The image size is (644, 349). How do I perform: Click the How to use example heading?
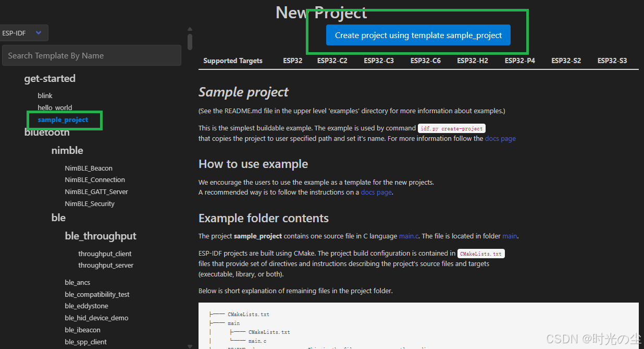253,164
